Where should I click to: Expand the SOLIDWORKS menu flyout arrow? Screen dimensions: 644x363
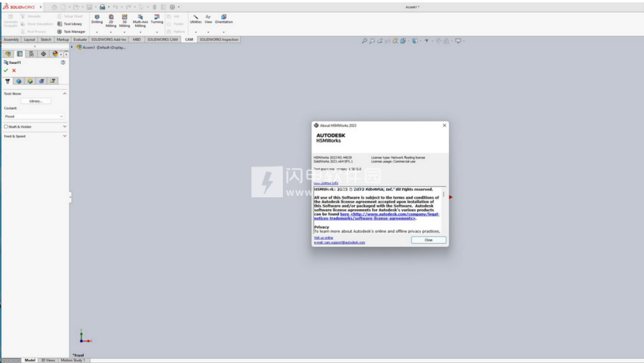click(40, 7)
